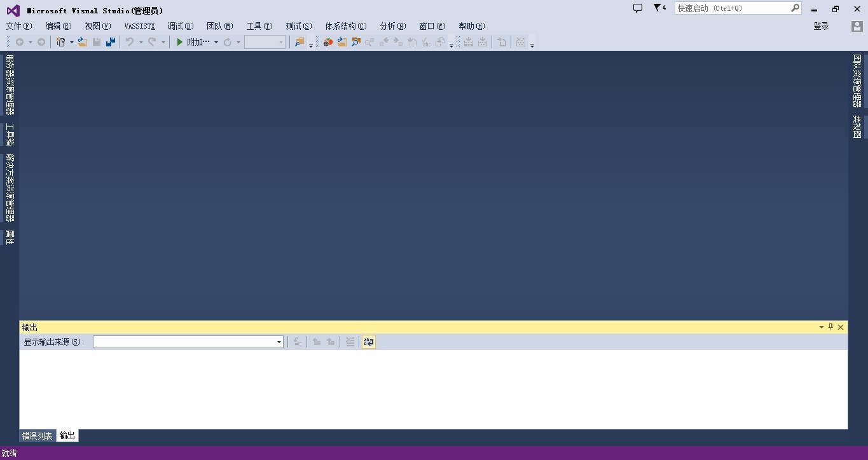Viewport: 868px width, 460px height.
Task: Click the clear all output icon
Action: (x=350, y=342)
